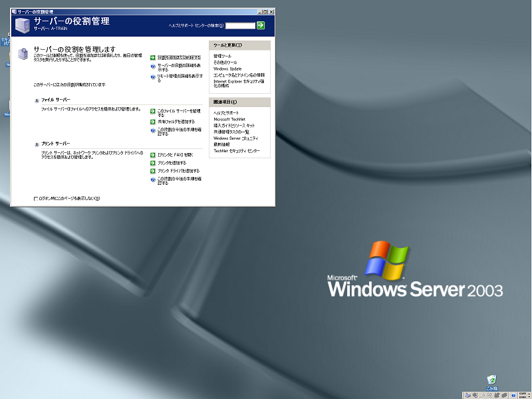Viewport: 532px width, 399px height.
Task: Open Internet Explorer セキュリティ強化の構成 link
Action: 239,84
